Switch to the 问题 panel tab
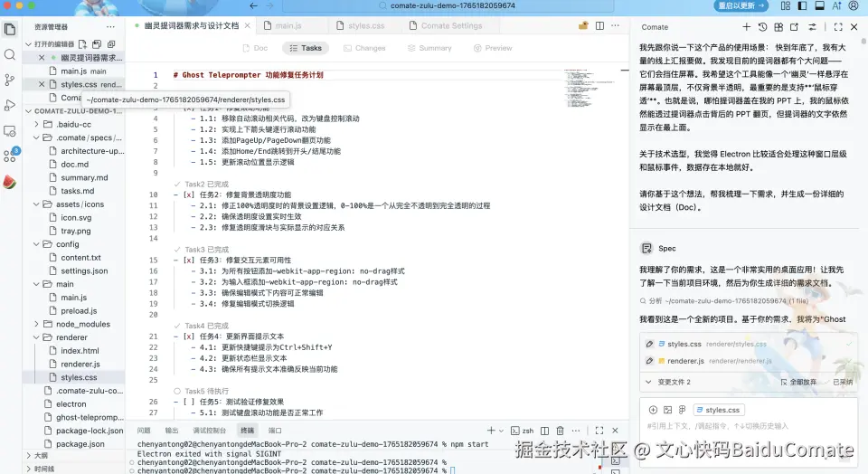 pos(144,431)
